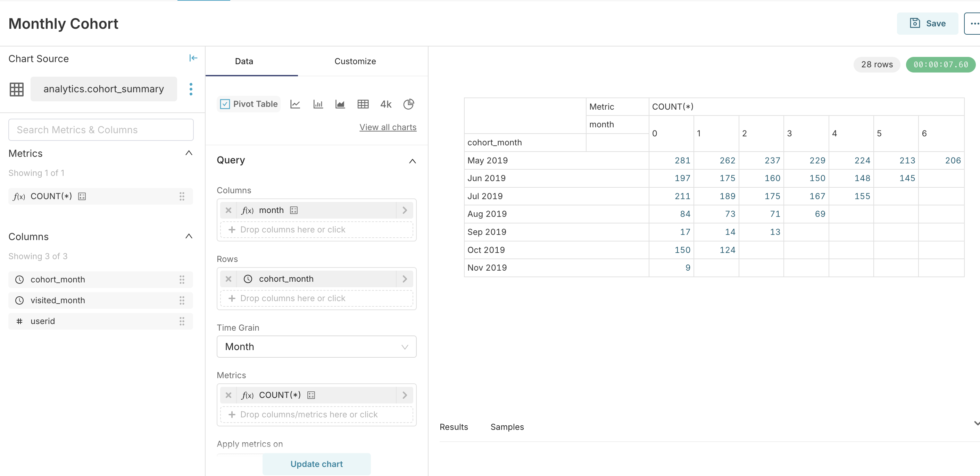Select the 4k big number chart
The image size is (980, 476).
point(385,104)
